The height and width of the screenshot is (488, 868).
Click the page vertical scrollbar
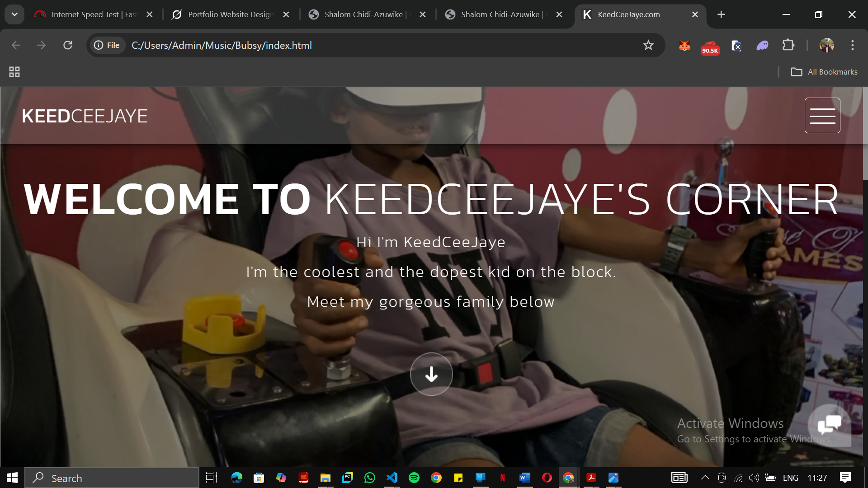pyautogui.click(x=865, y=136)
